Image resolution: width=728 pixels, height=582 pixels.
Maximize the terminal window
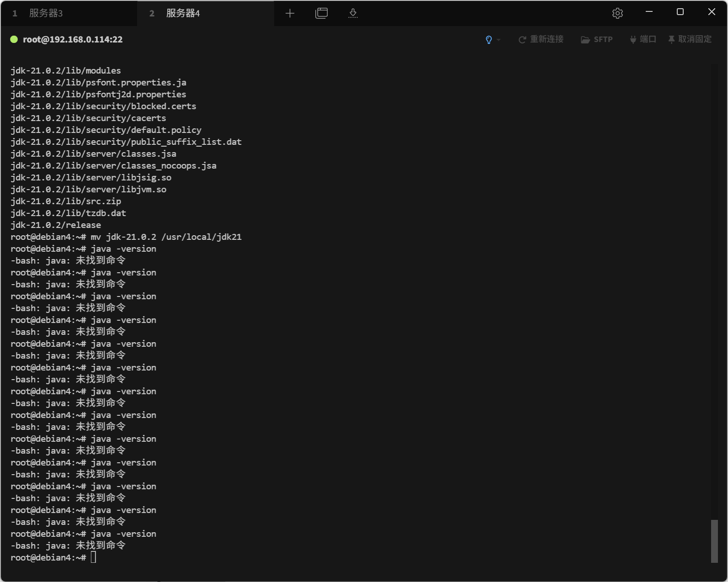tap(680, 12)
